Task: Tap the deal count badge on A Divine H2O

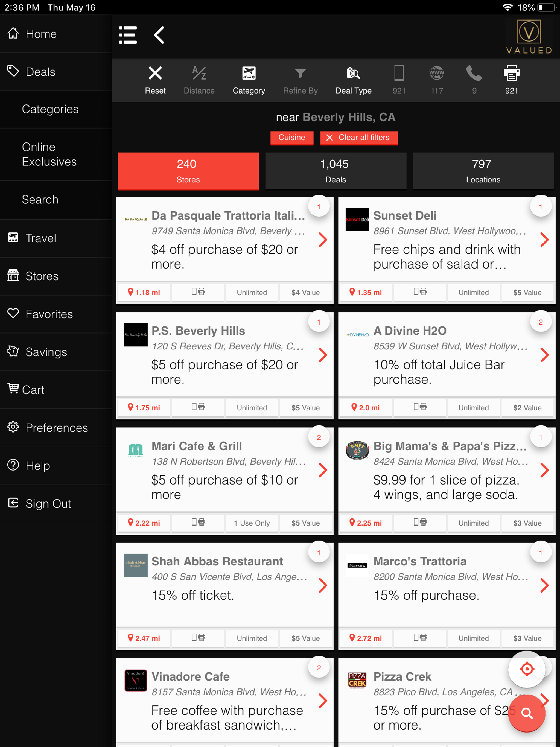Action: (540, 322)
